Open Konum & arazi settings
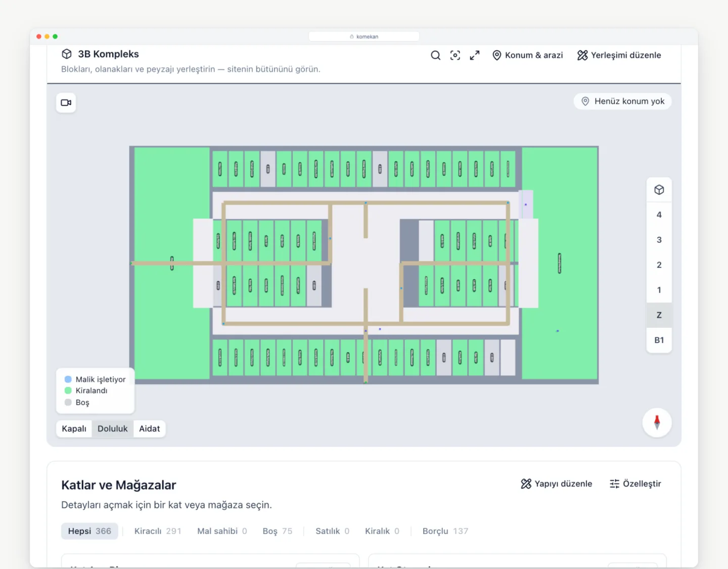Viewport: 728px width, 569px height. tap(527, 55)
